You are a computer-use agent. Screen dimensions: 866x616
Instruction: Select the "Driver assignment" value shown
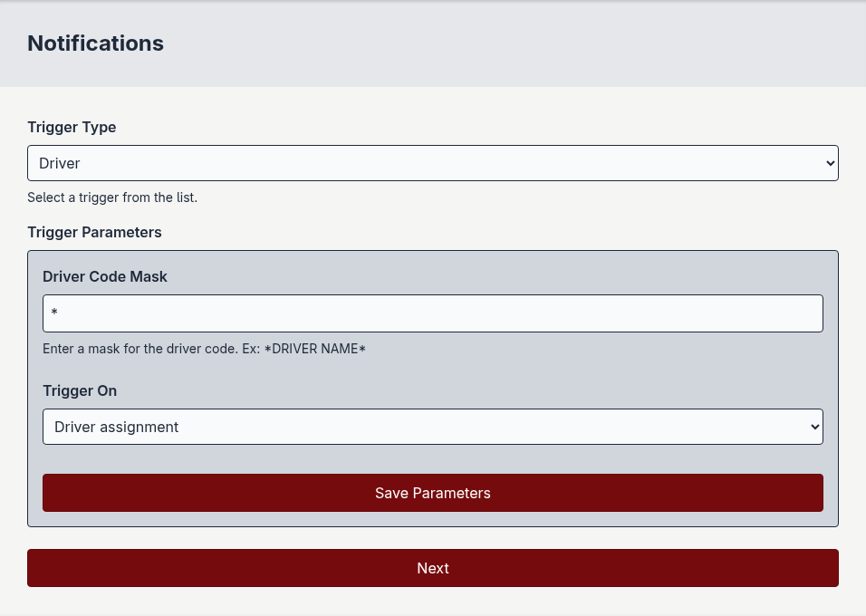click(117, 427)
